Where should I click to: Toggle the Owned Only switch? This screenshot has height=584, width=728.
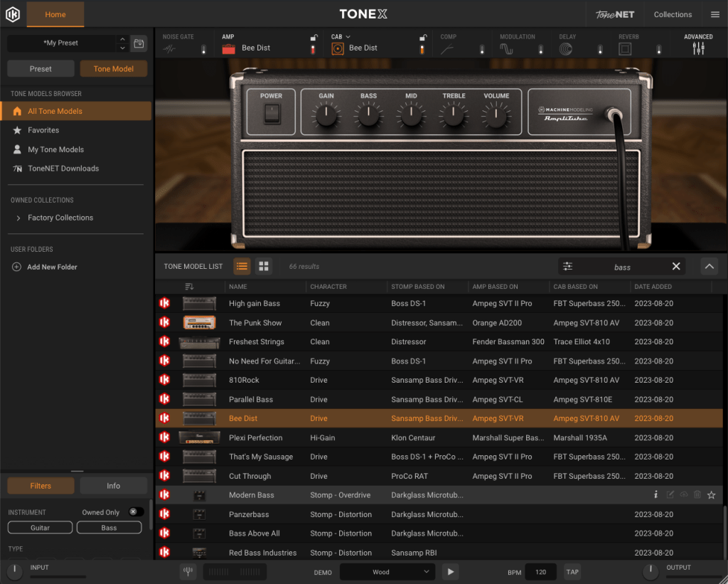pos(136,512)
